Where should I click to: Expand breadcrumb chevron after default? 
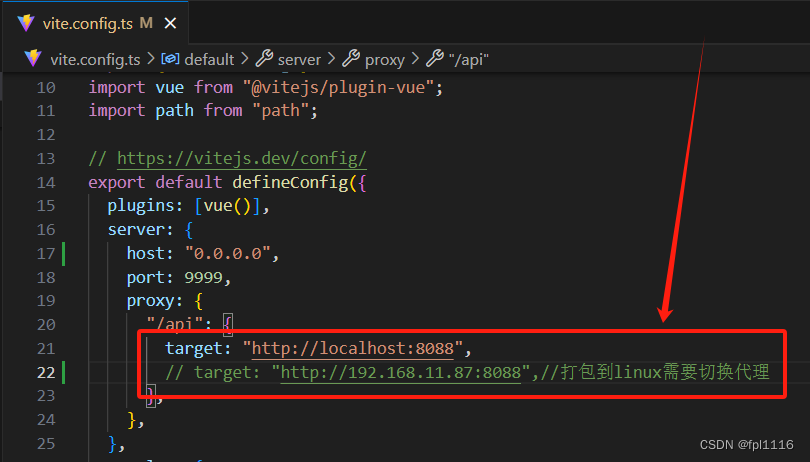[x=245, y=59]
